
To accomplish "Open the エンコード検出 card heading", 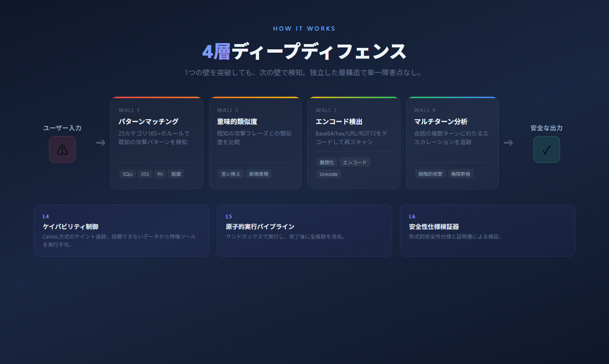I will click(x=339, y=122).
